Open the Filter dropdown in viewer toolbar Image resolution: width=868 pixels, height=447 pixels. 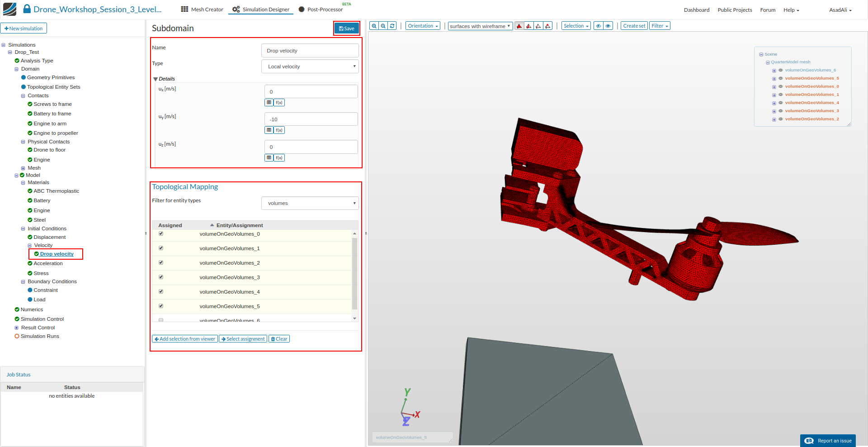click(x=660, y=26)
